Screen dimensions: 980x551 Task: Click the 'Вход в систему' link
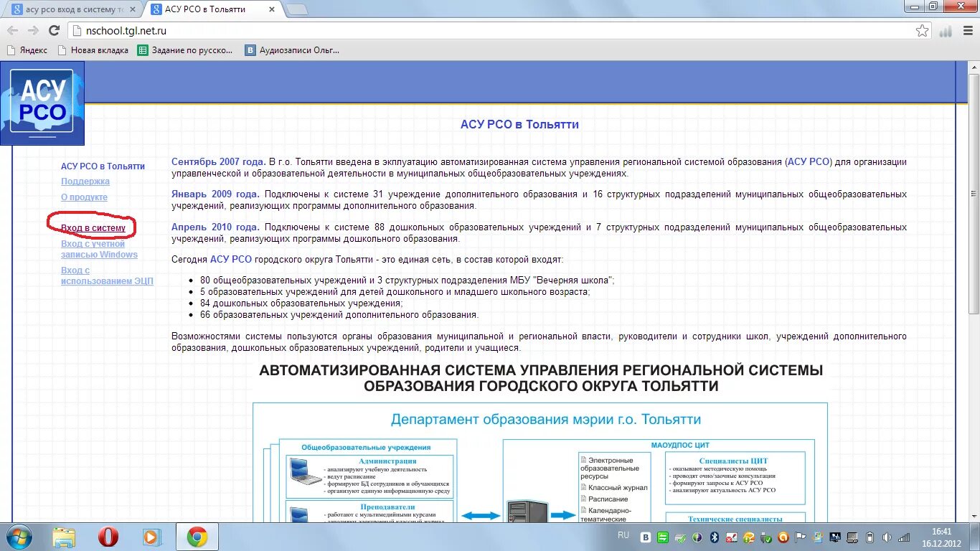click(93, 228)
